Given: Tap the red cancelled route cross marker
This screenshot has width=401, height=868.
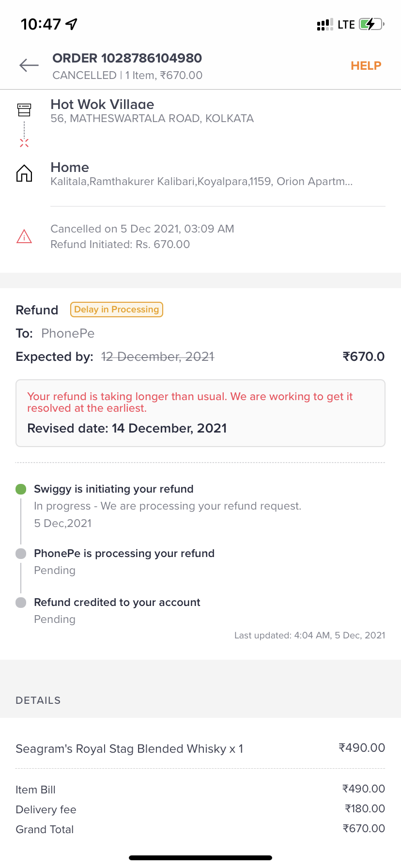Looking at the screenshot, I should (24, 142).
